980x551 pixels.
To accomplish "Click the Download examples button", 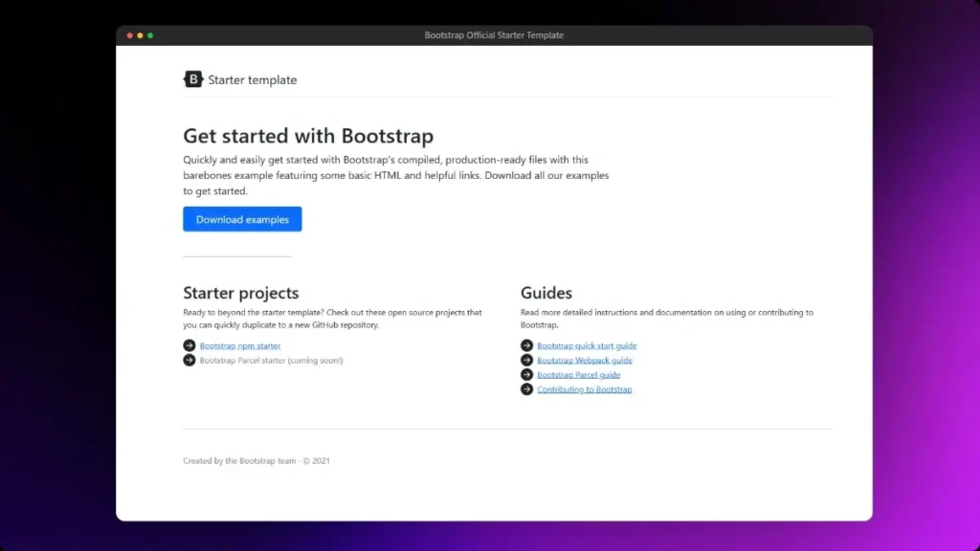I will [x=242, y=219].
